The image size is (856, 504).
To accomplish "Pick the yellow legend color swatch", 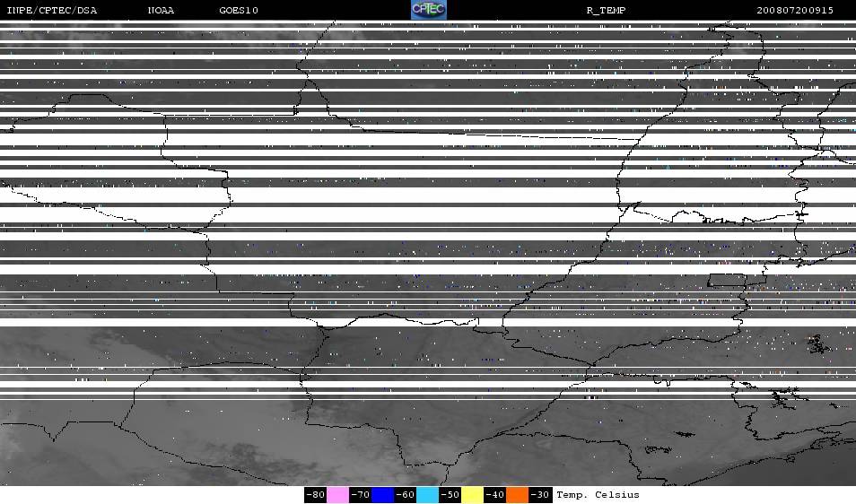I will pos(472,495).
